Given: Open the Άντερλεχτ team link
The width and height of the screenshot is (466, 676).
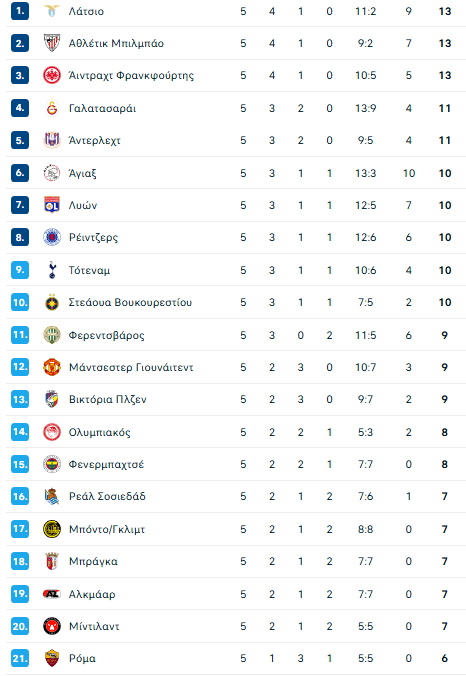Looking at the screenshot, I should (94, 141).
